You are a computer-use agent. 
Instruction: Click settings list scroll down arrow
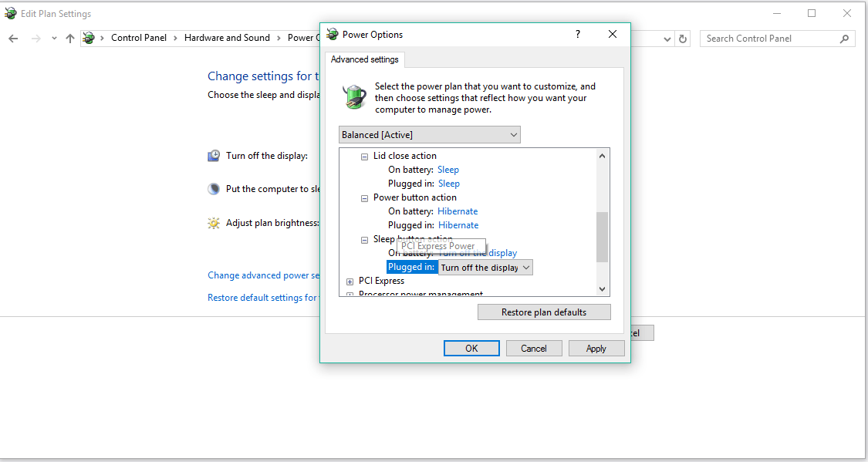603,288
